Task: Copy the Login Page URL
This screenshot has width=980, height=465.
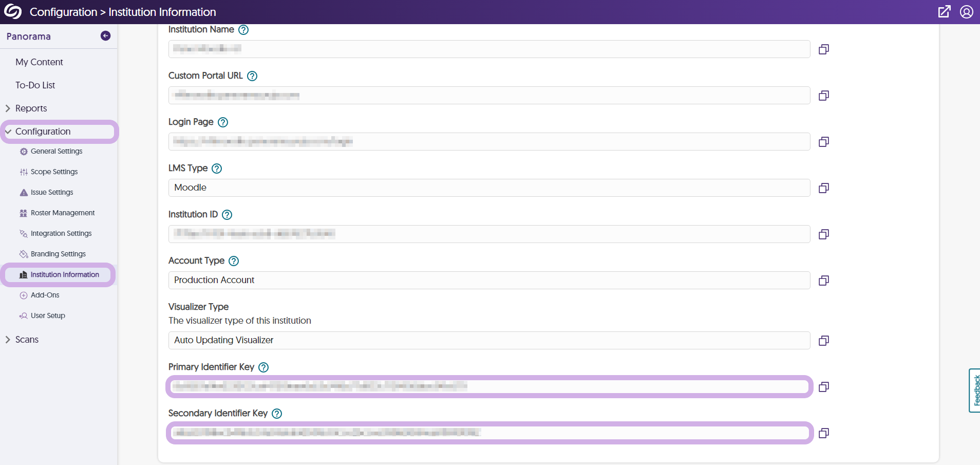Action: pyautogui.click(x=823, y=142)
